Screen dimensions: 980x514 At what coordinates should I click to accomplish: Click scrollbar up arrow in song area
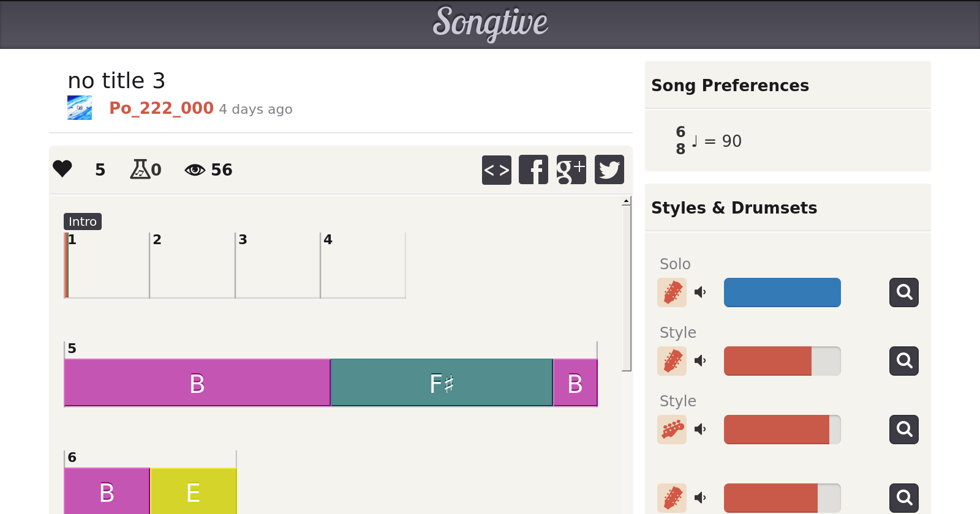click(626, 201)
